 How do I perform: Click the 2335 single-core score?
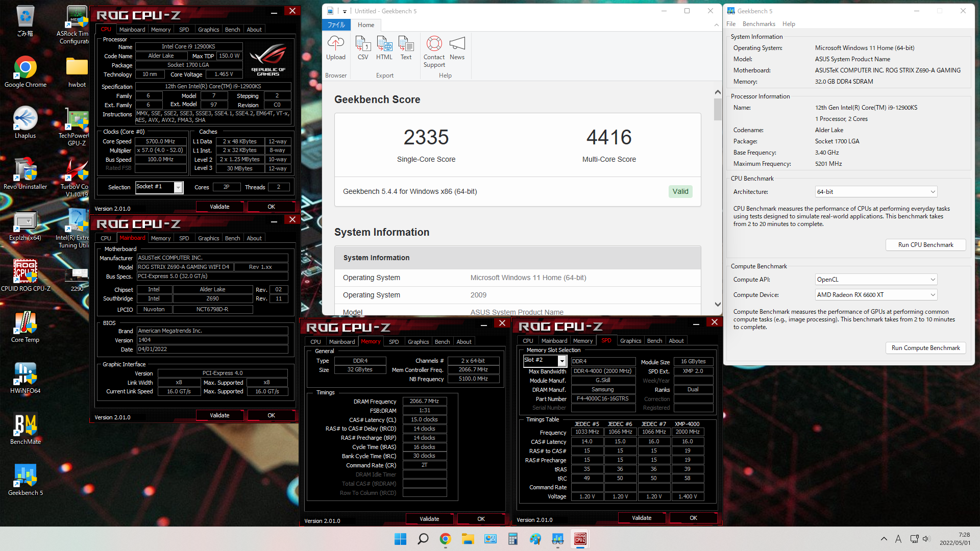click(426, 137)
